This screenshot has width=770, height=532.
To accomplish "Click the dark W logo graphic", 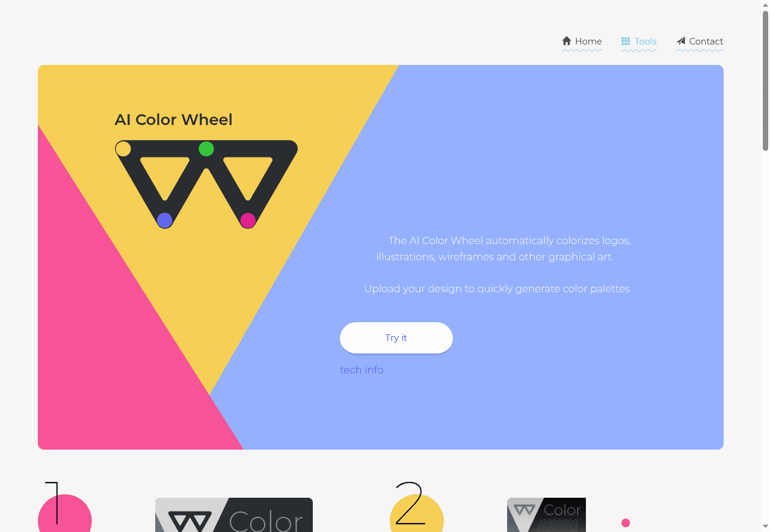I will click(206, 185).
